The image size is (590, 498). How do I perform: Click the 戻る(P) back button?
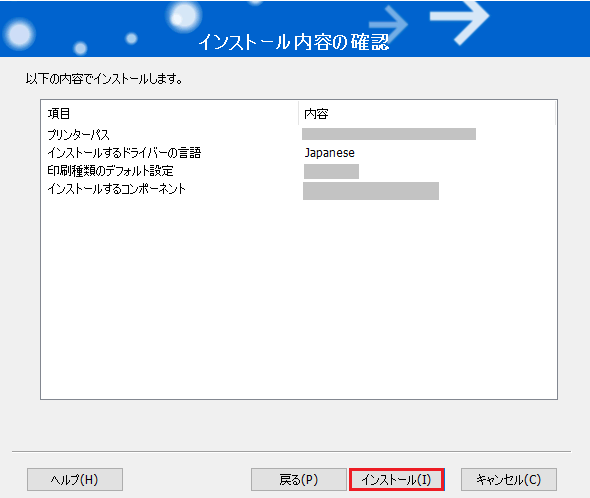298,479
